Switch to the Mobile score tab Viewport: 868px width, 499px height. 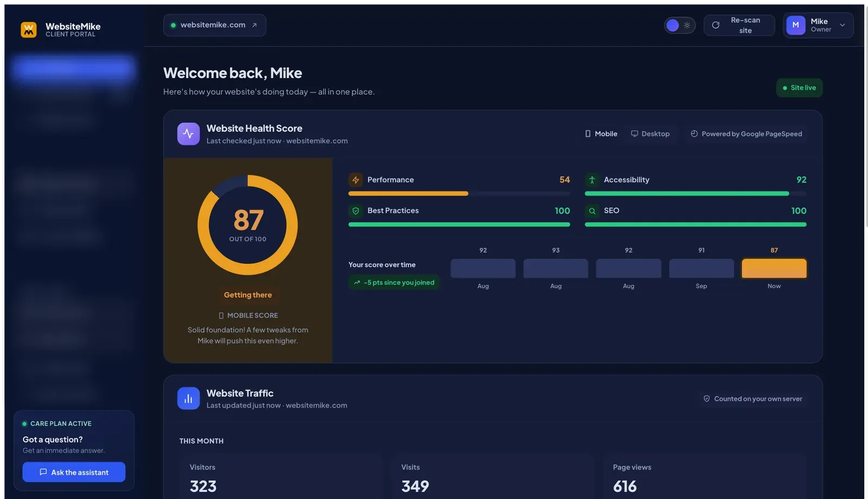coord(601,134)
